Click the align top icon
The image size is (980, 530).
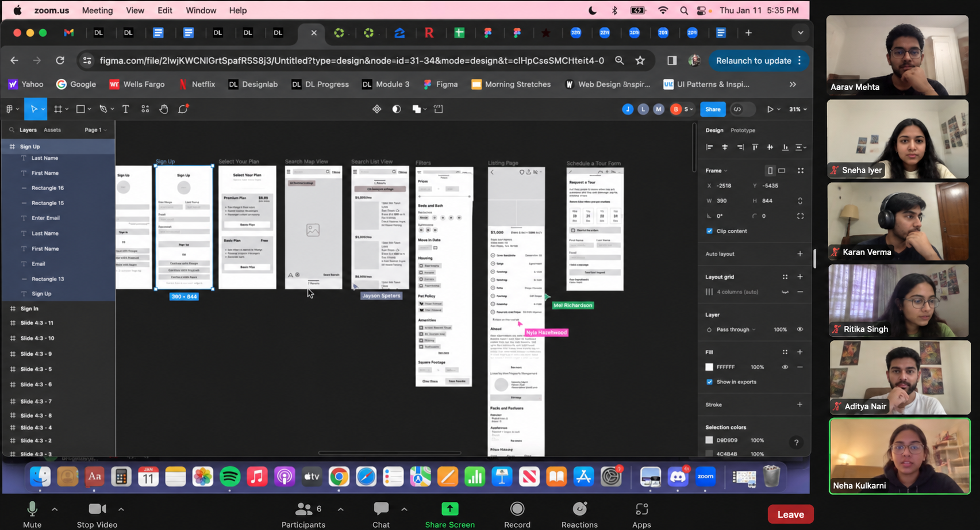[755, 147]
